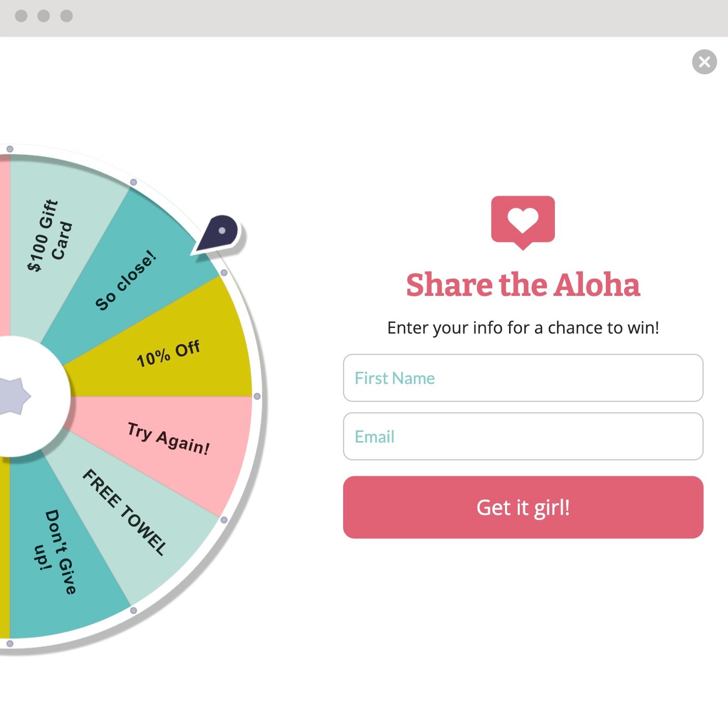Click the Share the Aloha heading
728x712 pixels.
[x=523, y=284]
